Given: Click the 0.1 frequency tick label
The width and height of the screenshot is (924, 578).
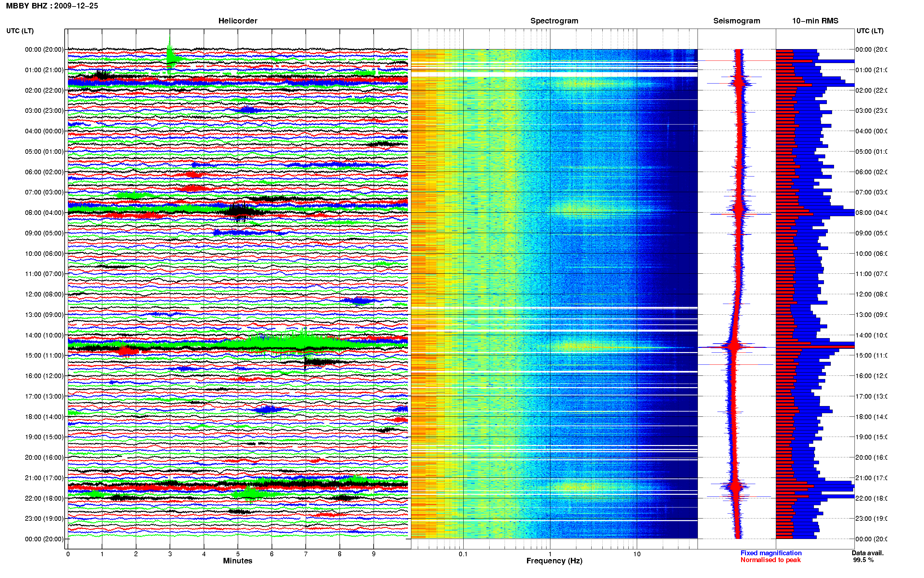Looking at the screenshot, I should coord(463,554).
